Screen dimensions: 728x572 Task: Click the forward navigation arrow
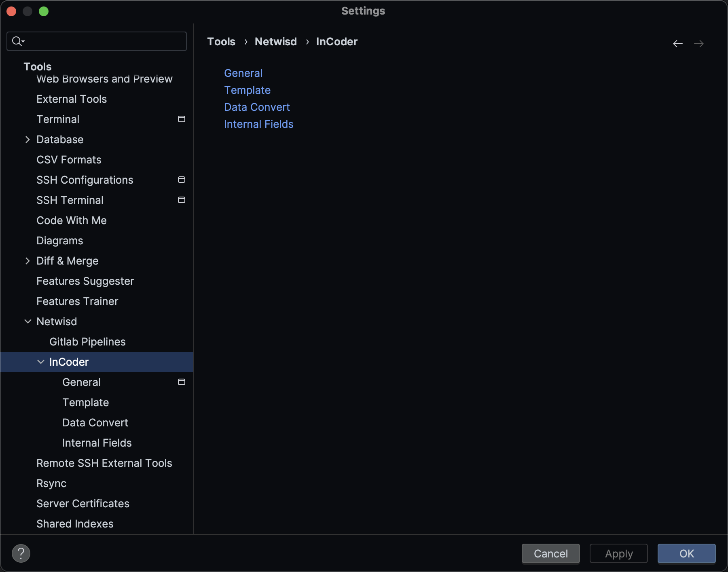coord(698,44)
